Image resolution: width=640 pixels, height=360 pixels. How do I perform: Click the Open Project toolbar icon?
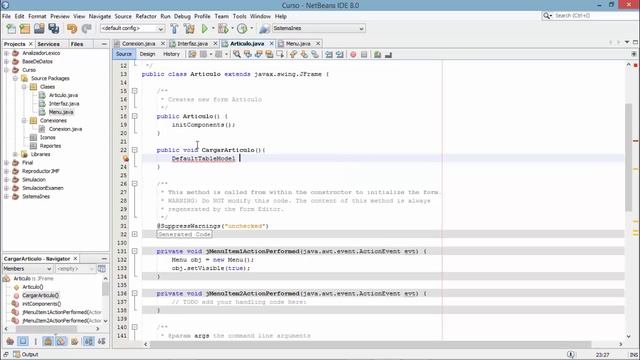coord(39,28)
